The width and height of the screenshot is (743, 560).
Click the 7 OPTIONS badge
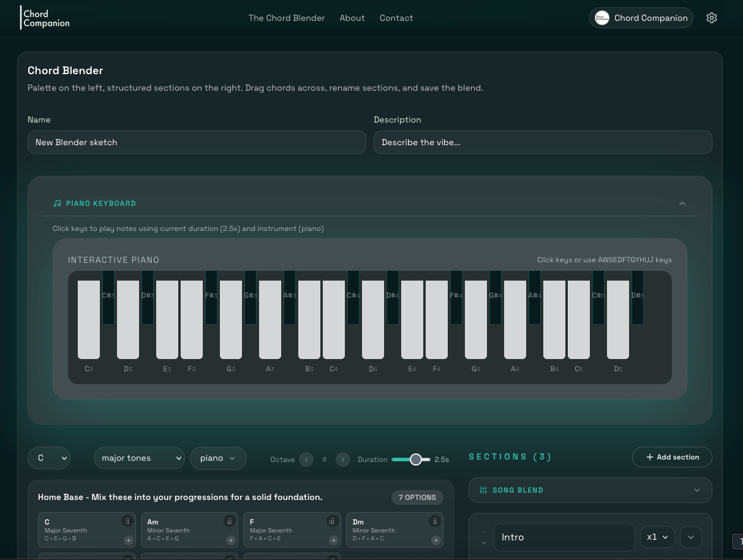[x=417, y=498]
